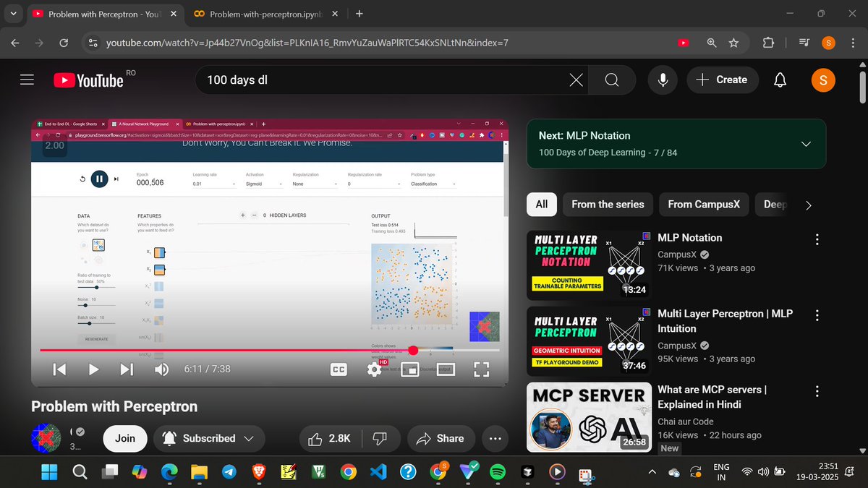Screen dimensions: 868x488
Task: Dislike the video with thumbs down
Action: point(380,438)
